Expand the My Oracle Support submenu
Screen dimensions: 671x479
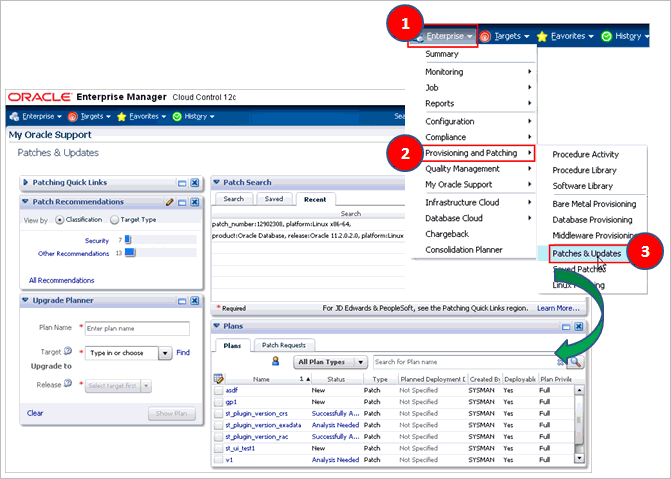[x=478, y=185]
